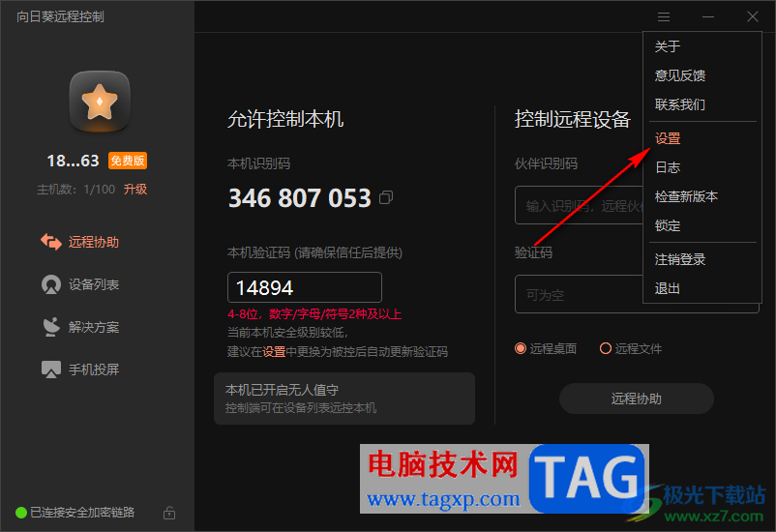This screenshot has width=776, height=532.
Task: Click the 解决方案 satellite dish icon
Action: pyautogui.click(x=51, y=327)
